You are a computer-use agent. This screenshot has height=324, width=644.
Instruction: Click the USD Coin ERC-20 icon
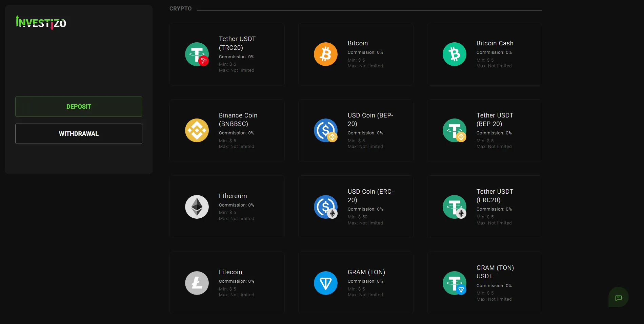coord(326,207)
